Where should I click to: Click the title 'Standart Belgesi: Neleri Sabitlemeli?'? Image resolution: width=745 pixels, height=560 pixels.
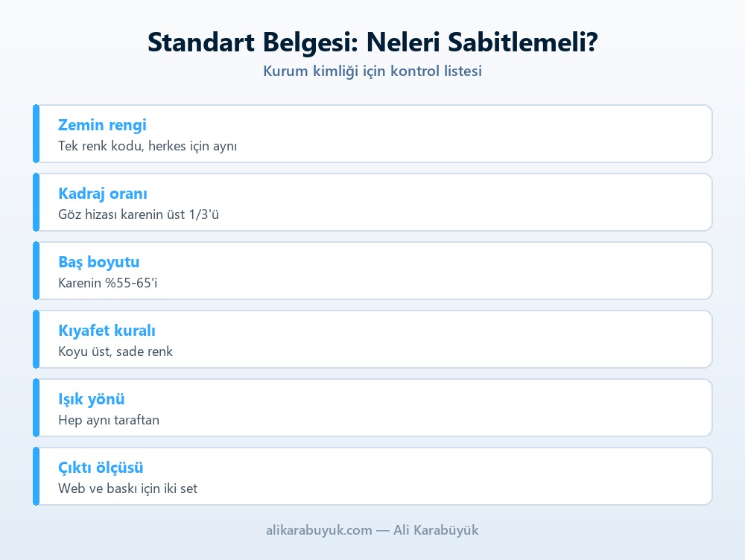tap(372, 42)
